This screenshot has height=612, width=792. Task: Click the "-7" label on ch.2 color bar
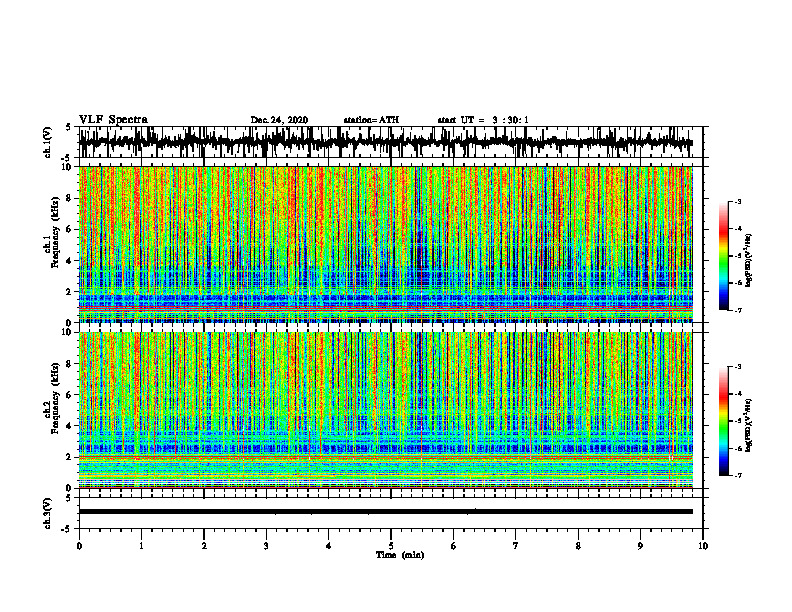737,476
